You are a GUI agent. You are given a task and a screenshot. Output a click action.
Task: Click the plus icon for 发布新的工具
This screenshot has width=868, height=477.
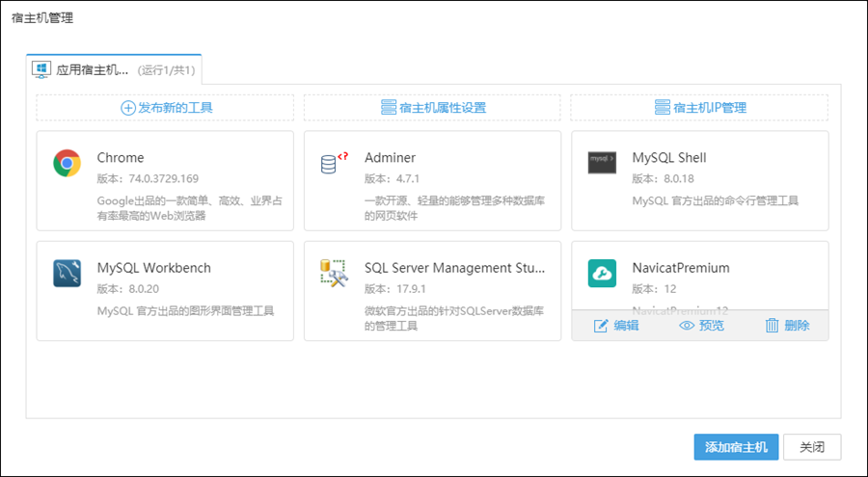(127, 108)
